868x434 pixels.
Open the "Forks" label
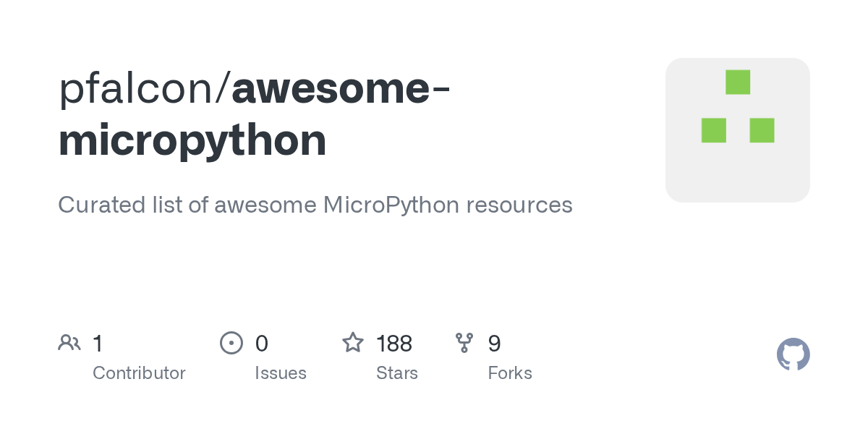pos(510,373)
